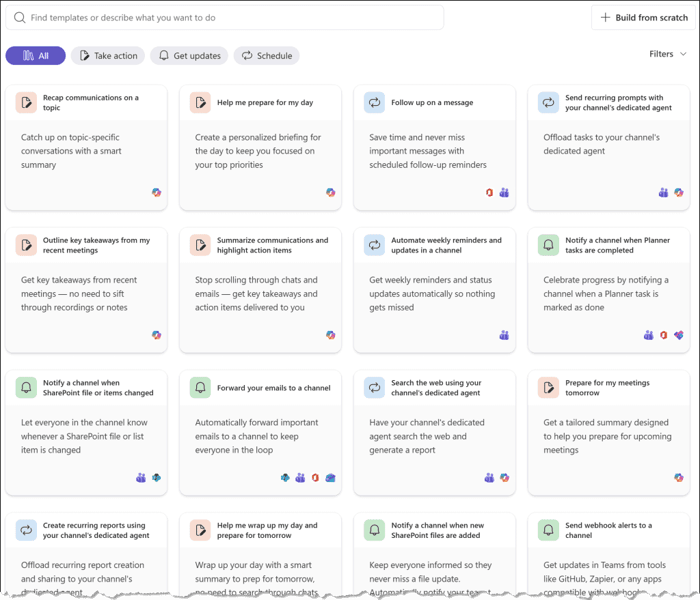Click the SharePoint icon on SharePoint file changed card
Screen dimensions: 700x600
[156, 478]
